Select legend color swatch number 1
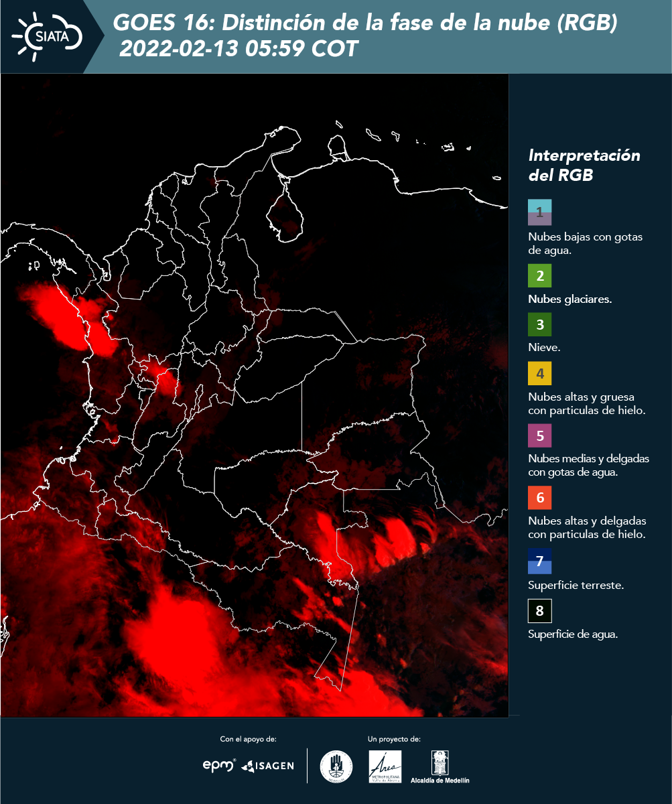 coord(539,212)
